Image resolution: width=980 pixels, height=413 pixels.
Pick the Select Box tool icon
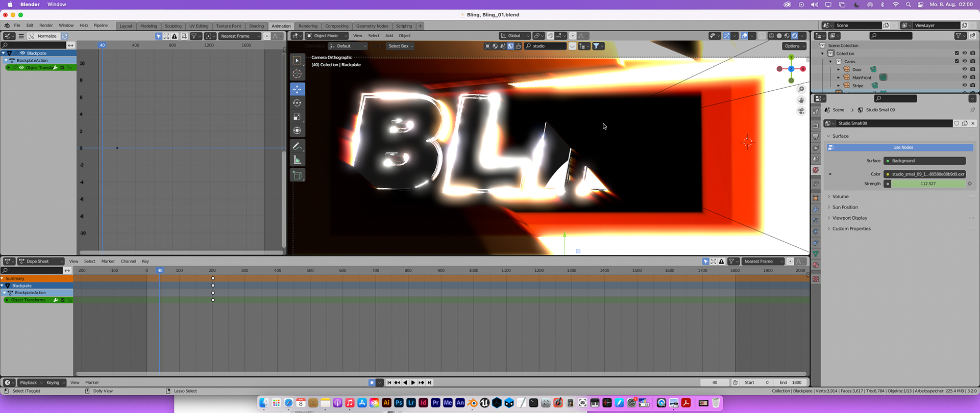[x=297, y=60]
